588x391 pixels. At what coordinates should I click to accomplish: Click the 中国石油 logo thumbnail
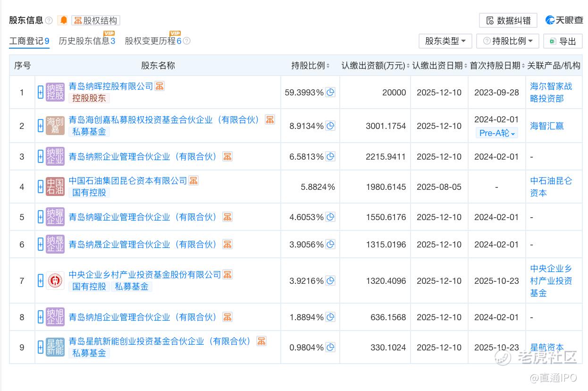pyautogui.click(x=55, y=187)
